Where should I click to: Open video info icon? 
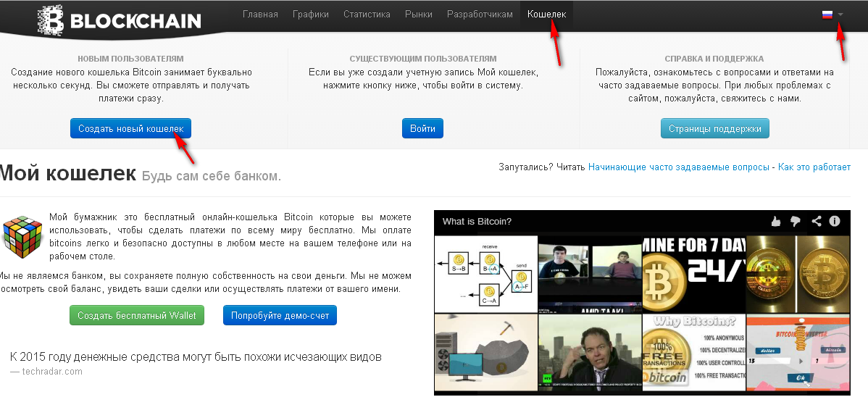pos(834,221)
